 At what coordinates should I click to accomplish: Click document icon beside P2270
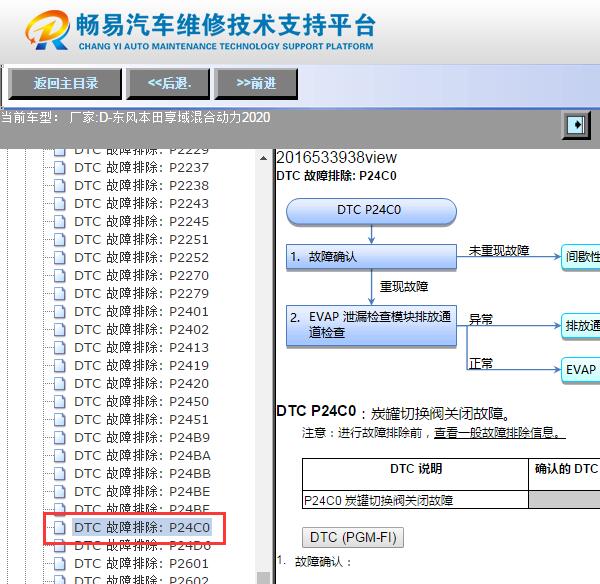pyautogui.click(x=59, y=276)
